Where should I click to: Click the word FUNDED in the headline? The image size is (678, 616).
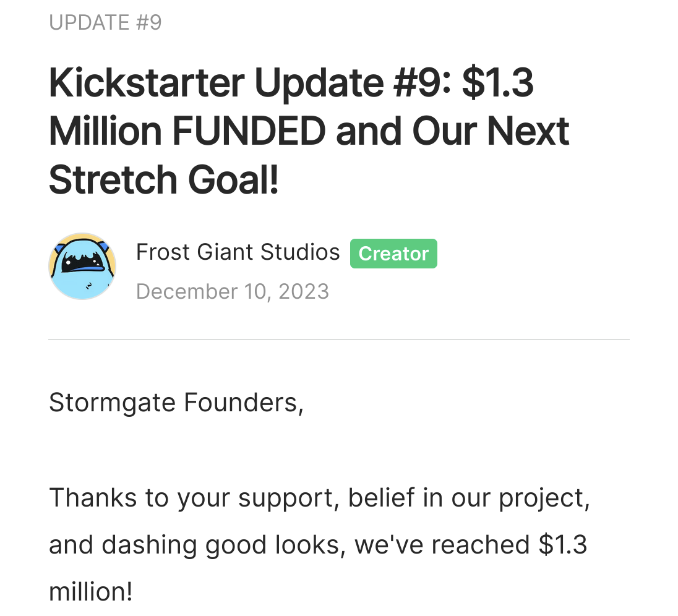(249, 131)
